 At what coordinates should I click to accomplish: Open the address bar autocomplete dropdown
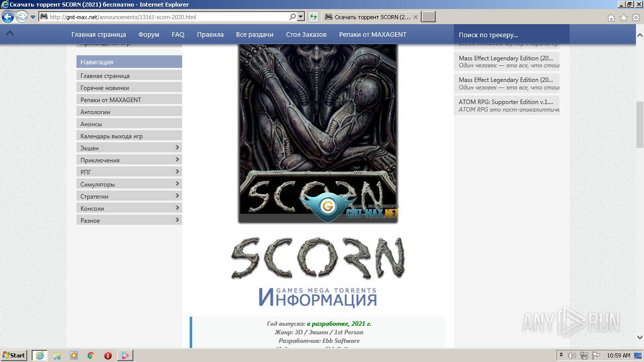pos(301,17)
